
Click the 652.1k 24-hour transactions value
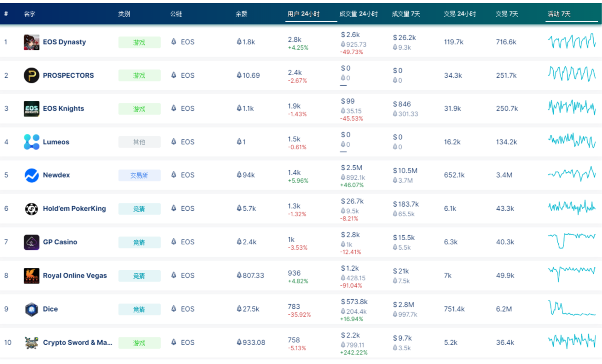point(454,175)
